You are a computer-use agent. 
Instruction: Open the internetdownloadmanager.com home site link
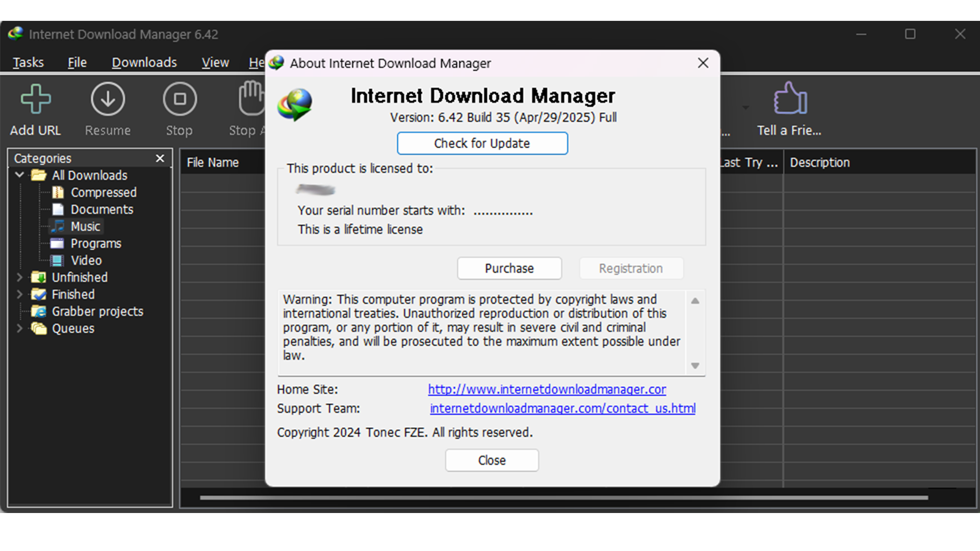(546, 389)
